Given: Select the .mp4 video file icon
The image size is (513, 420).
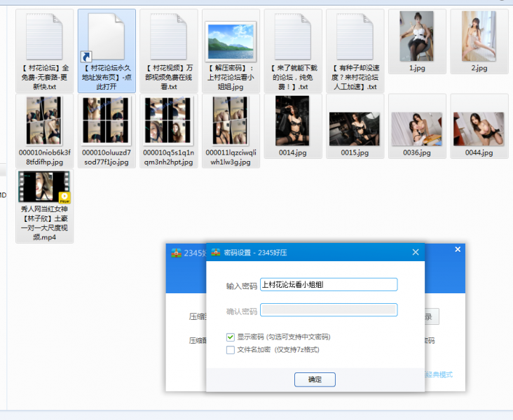Looking at the screenshot, I should 44,187.
